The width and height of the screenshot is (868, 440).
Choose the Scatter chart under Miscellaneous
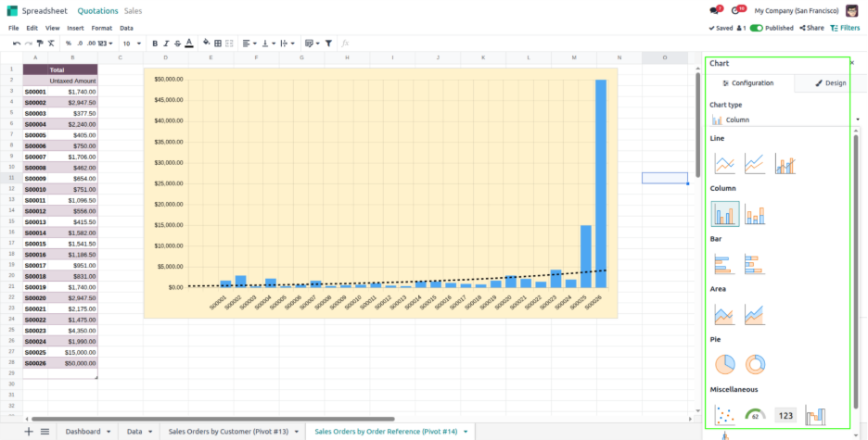tap(724, 415)
